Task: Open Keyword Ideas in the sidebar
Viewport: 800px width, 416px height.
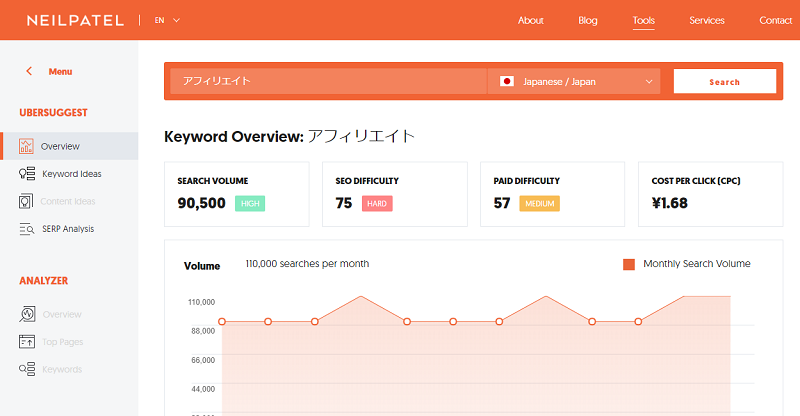Action: click(x=69, y=174)
